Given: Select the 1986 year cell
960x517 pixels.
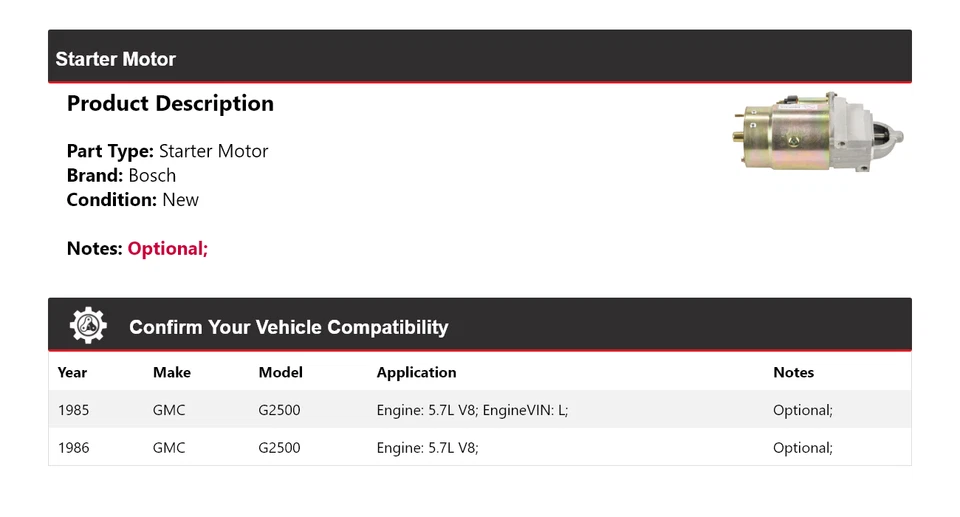Looking at the screenshot, I should [73, 448].
